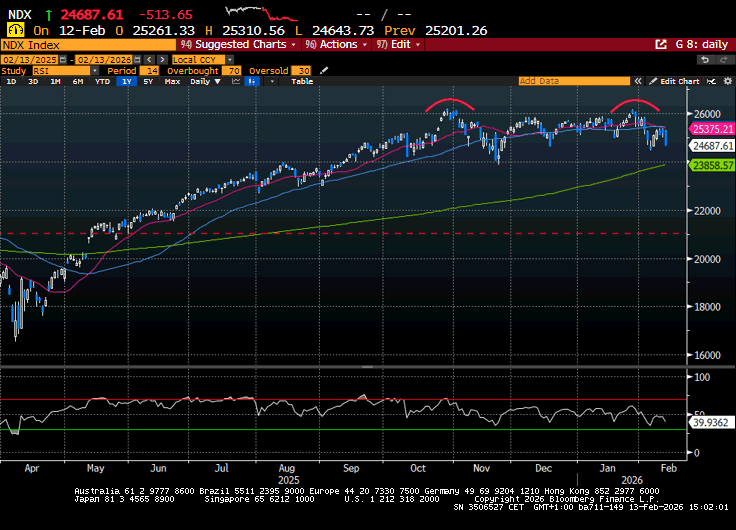Image resolution: width=736 pixels, height=530 pixels.
Task: Click the Add Data input field
Action: (579, 81)
